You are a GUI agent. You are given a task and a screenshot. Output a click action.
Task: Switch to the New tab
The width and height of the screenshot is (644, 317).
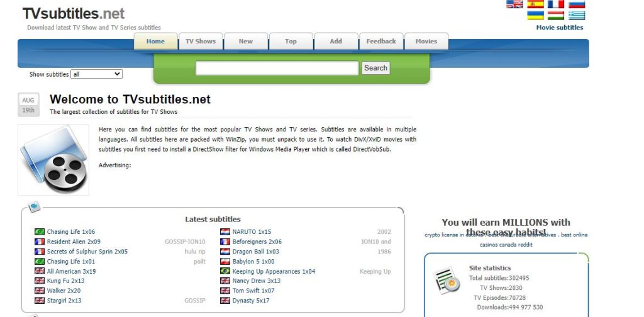[246, 41]
